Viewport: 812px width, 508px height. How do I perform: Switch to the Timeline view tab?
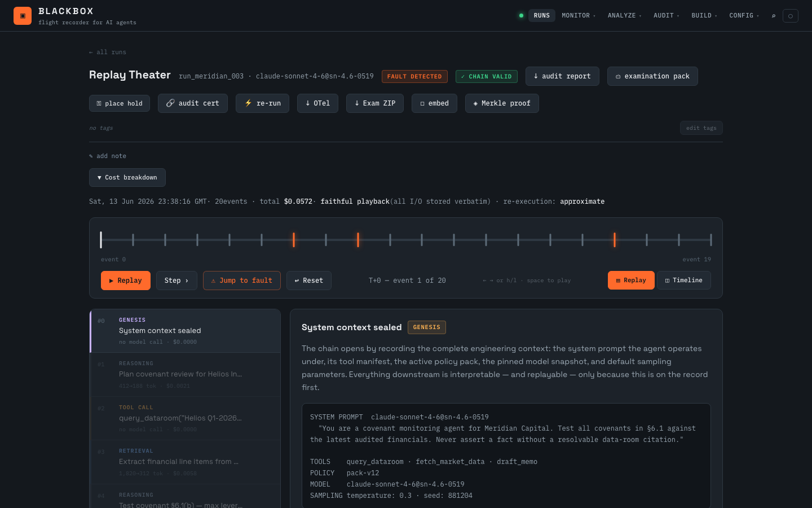tap(684, 280)
